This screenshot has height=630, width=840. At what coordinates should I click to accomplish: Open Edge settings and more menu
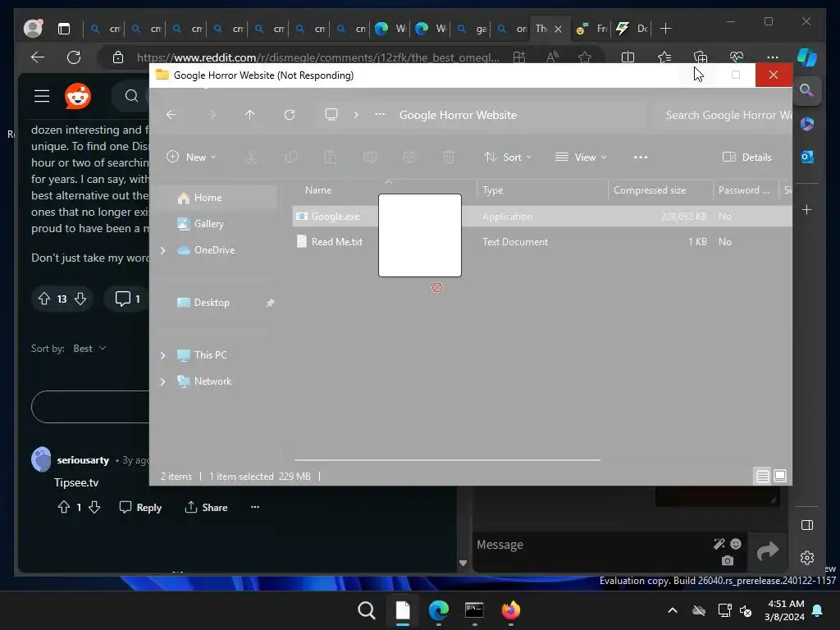point(773,57)
